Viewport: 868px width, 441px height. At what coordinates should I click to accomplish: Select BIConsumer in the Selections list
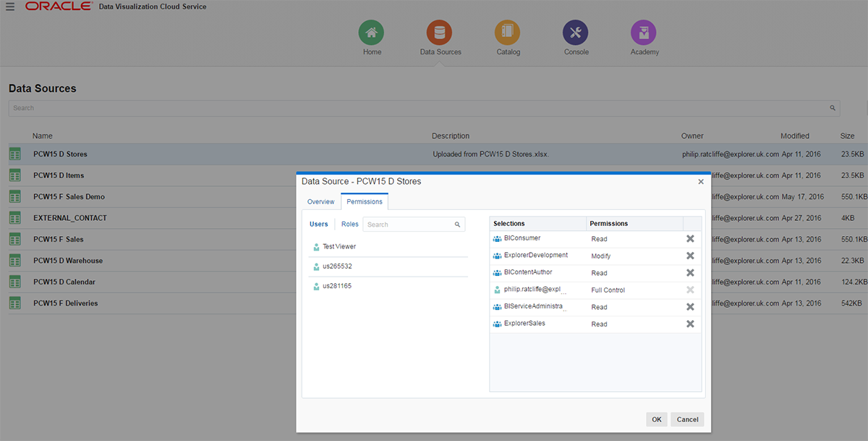522,238
